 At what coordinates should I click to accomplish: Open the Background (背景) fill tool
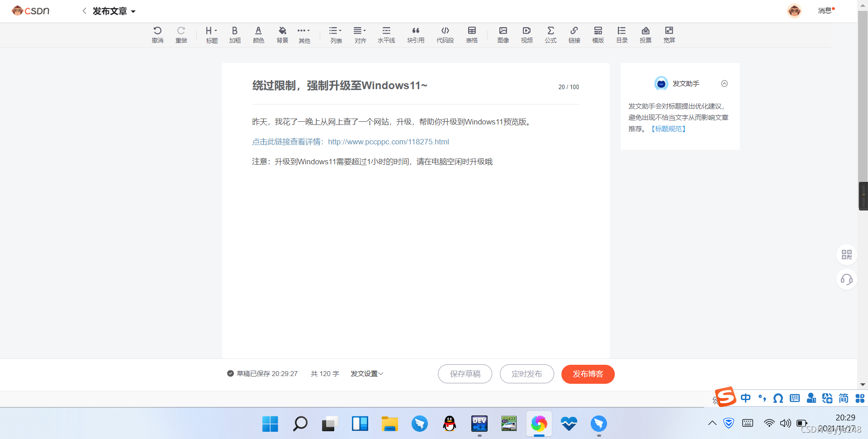(282, 35)
